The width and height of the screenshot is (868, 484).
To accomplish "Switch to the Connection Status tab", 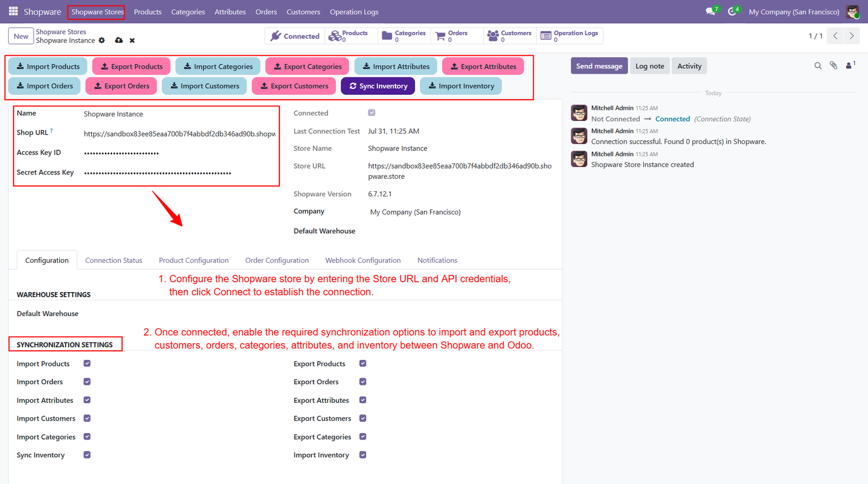I will 114,260.
